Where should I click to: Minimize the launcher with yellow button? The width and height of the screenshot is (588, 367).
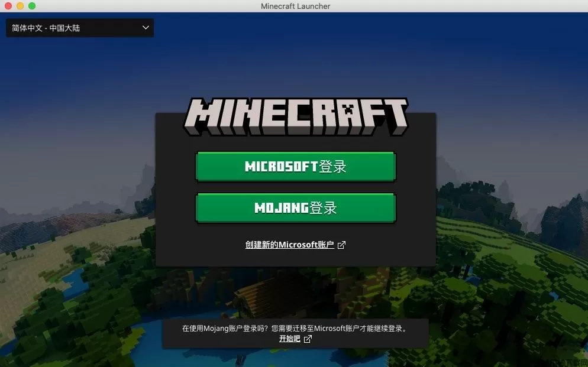[20, 6]
